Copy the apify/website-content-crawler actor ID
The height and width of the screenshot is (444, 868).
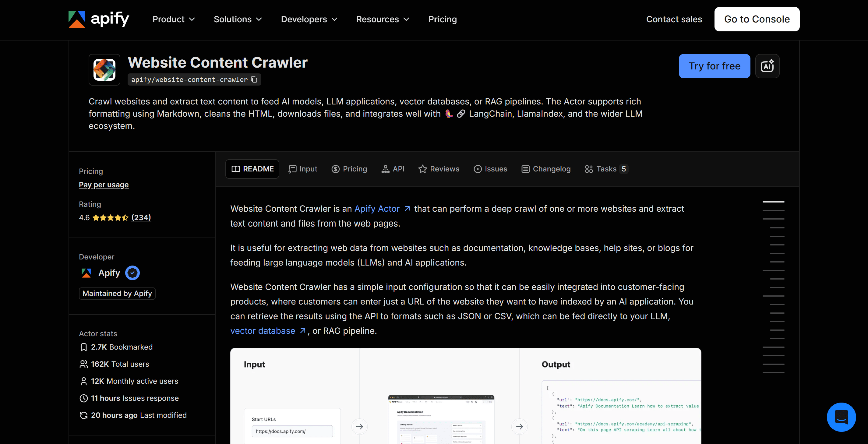[254, 79]
